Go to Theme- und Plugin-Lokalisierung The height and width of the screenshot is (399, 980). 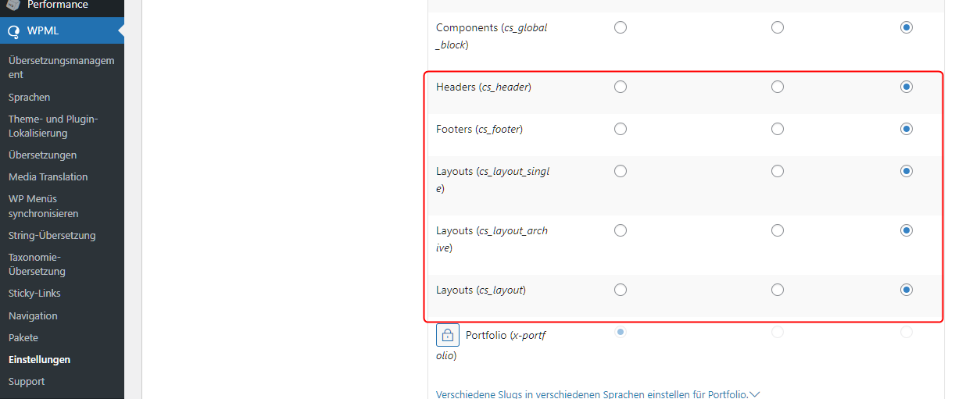(x=53, y=126)
